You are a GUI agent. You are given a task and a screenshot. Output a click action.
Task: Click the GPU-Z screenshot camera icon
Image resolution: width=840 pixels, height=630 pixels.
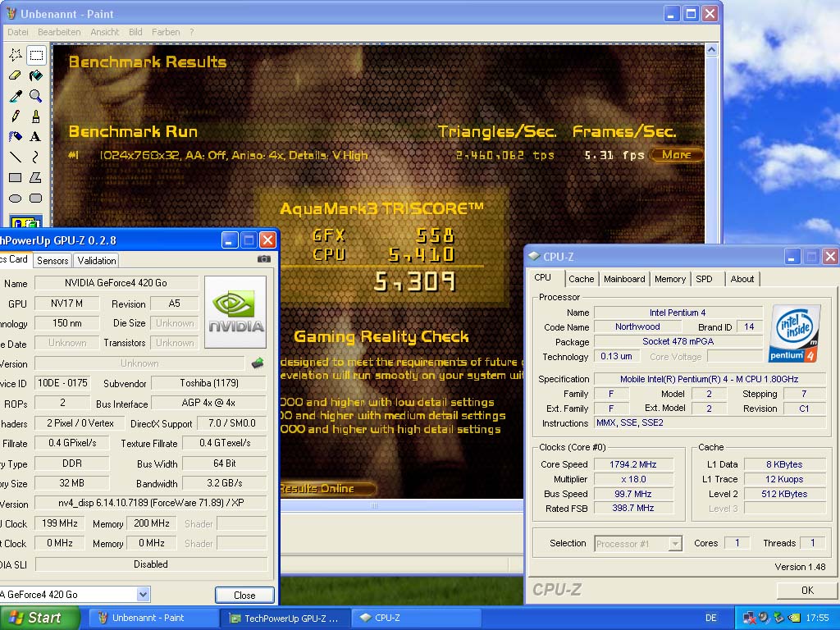point(263,259)
